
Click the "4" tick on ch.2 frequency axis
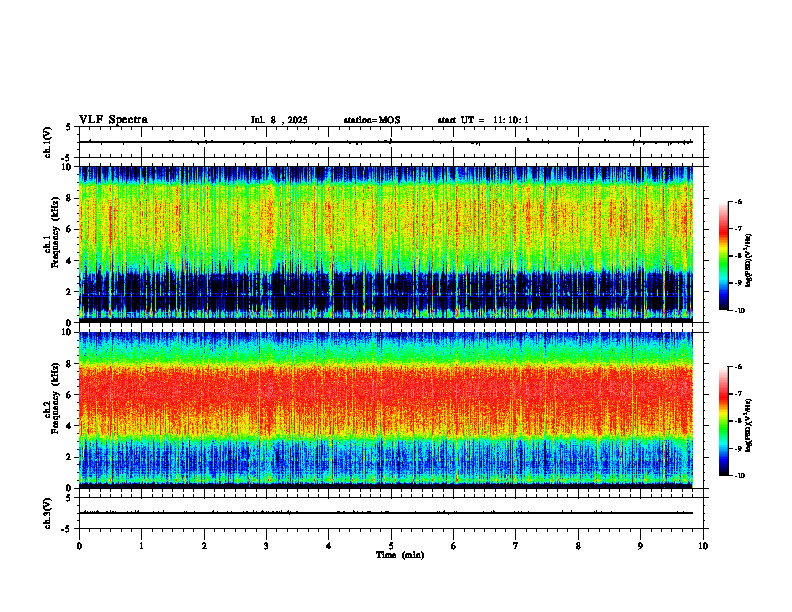coord(69,426)
